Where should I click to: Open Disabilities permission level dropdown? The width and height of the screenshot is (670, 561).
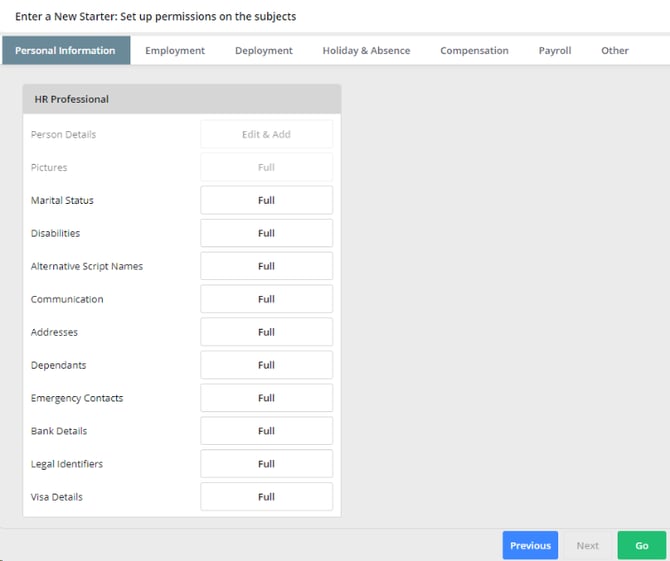(x=266, y=233)
